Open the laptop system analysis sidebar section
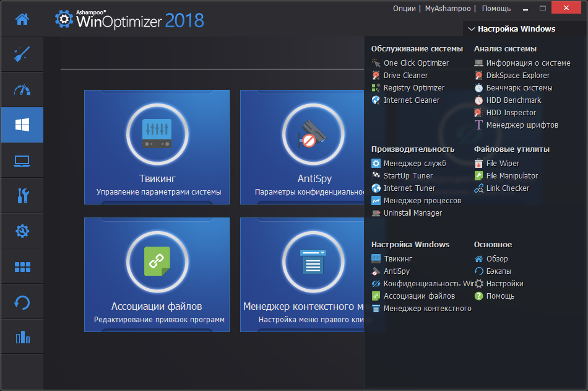 coord(22,160)
